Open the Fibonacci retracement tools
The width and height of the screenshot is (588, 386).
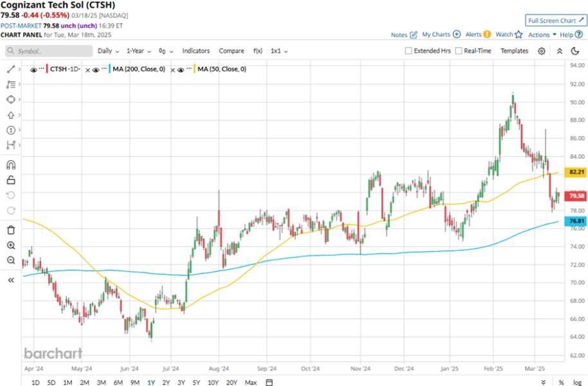coord(11,84)
